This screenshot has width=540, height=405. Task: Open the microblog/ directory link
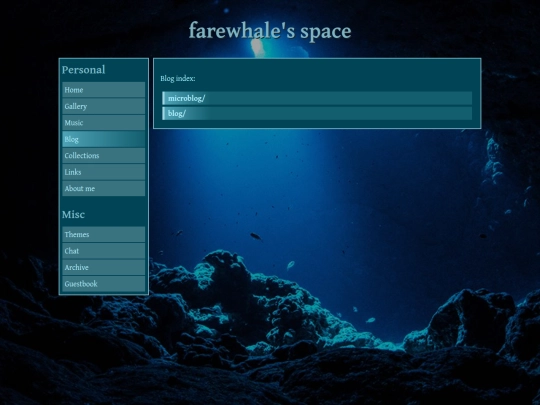coord(317,98)
